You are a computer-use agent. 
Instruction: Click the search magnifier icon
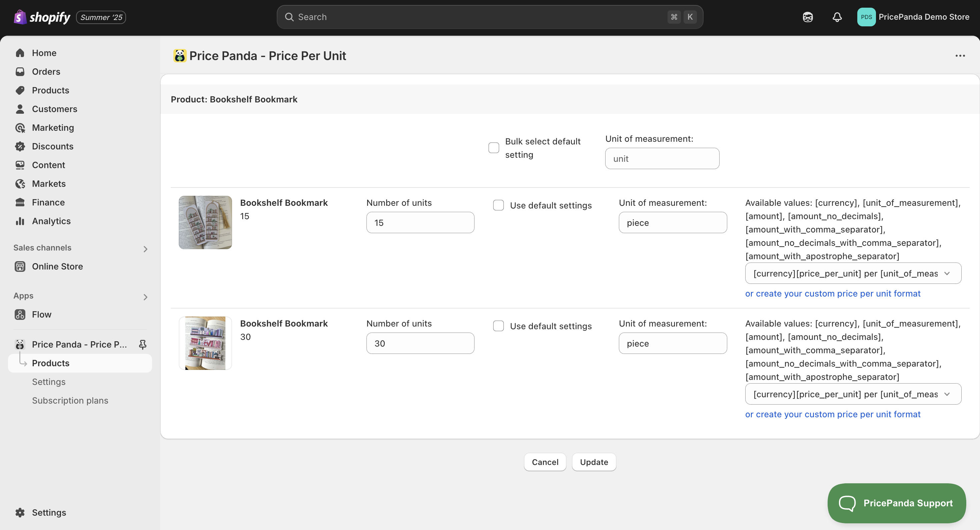point(289,17)
